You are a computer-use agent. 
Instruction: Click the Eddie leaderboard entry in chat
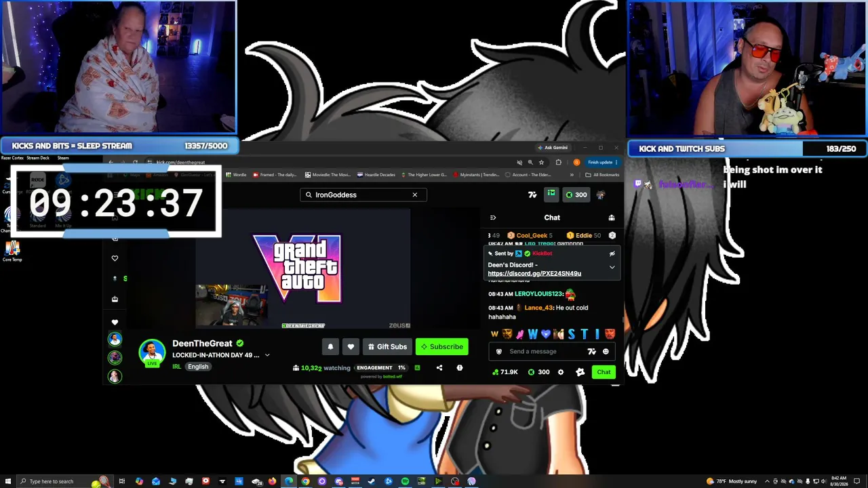tap(583, 235)
